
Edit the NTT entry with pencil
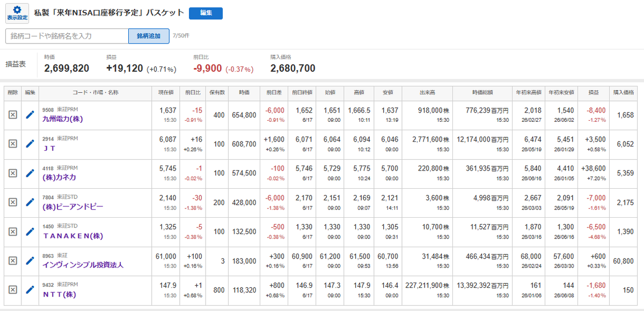coord(30,290)
